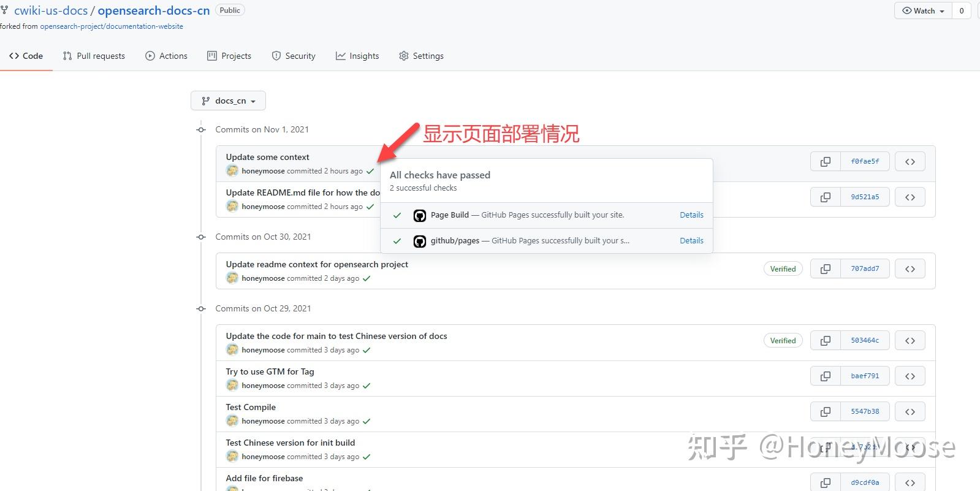Open 'Test Compile' commit message
This screenshot has height=491, width=980.
point(251,408)
